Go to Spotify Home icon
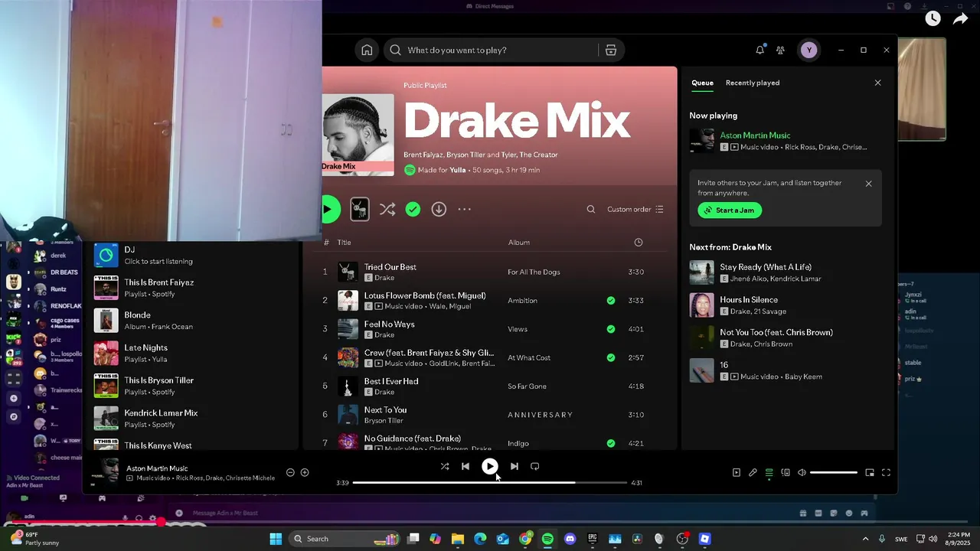Viewport: 980px width, 551px height. point(367,50)
